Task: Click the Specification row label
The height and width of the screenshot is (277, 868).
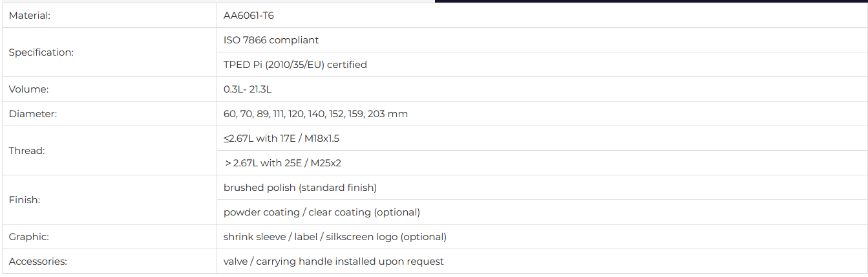Action: point(41,52)
